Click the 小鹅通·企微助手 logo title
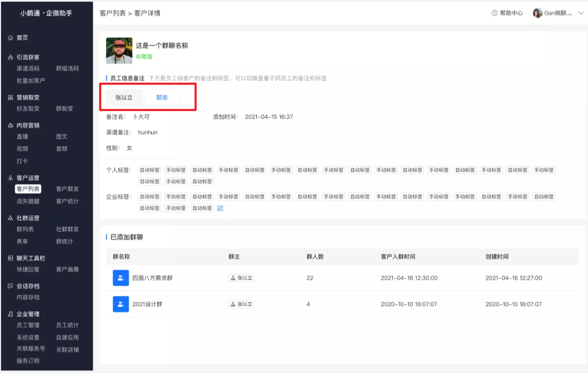The width and height of the screenshot is (588, 373). point(46,13)
